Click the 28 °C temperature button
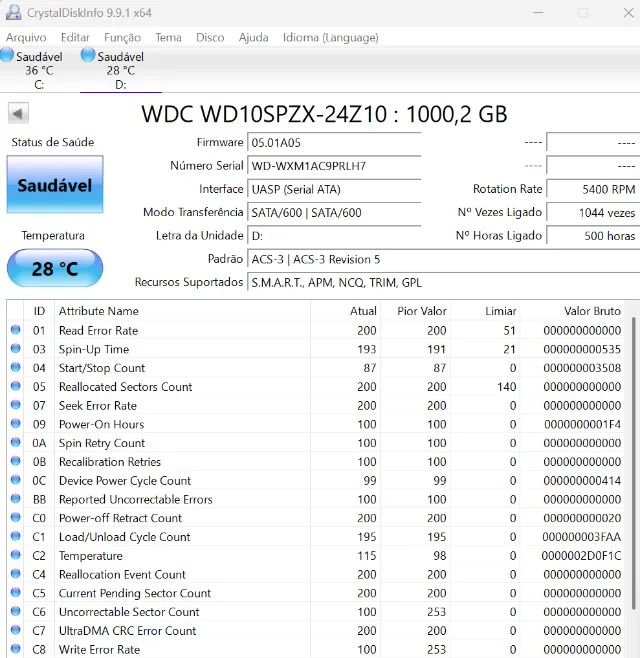The image size is (640, 658). tap(55, 268)
